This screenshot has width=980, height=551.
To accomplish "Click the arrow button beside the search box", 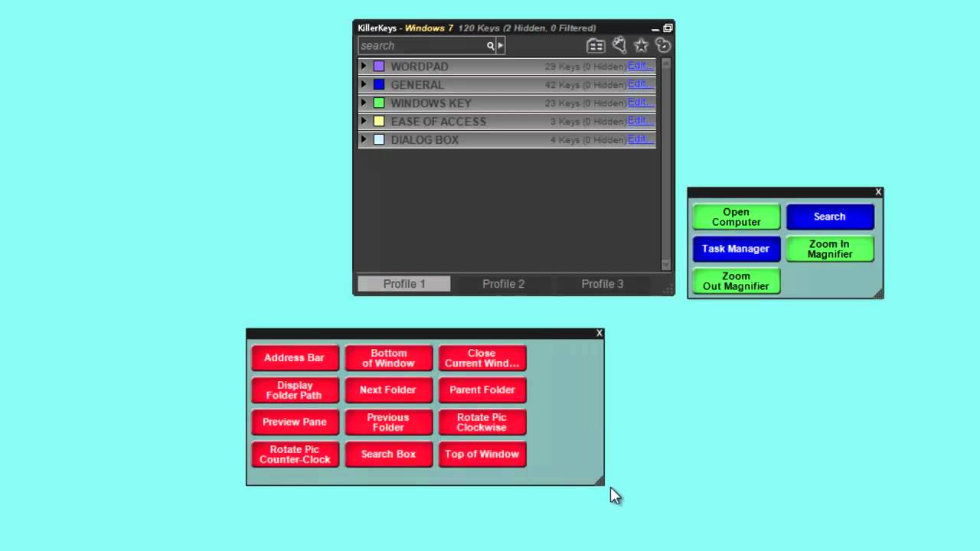I will click(501, 46).
